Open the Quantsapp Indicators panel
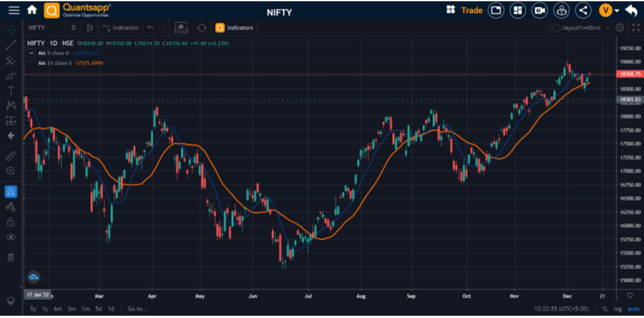The width and height of the screenshot is (644, 318). 234,28
